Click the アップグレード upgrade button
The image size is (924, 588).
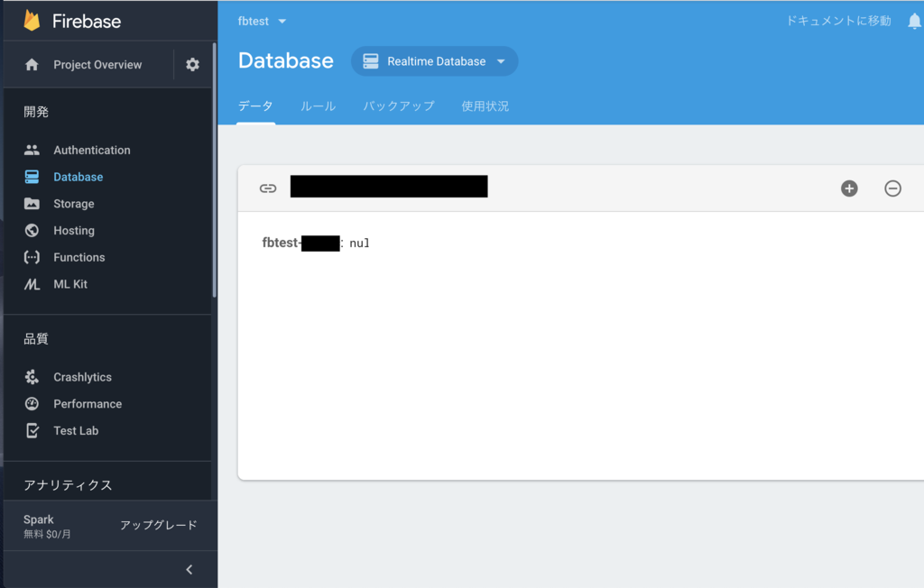[159, 525]
